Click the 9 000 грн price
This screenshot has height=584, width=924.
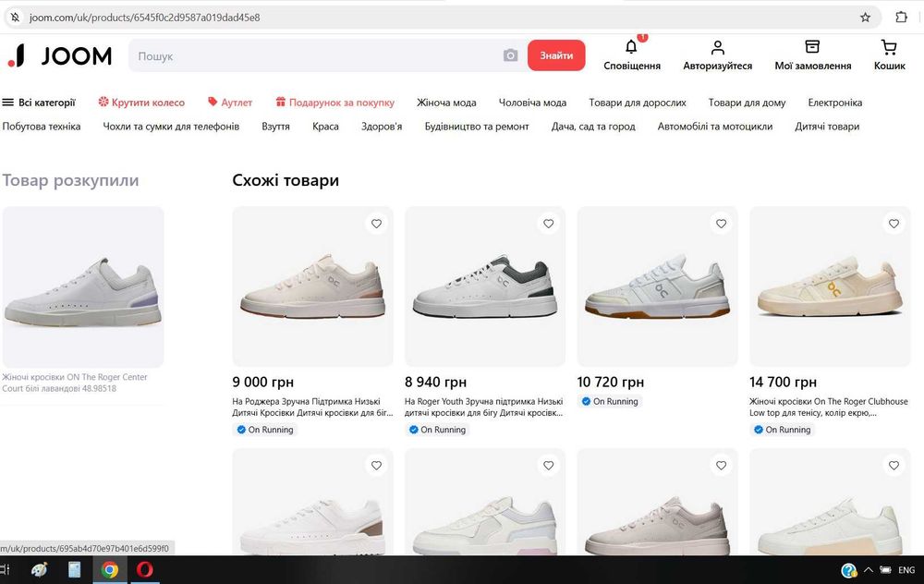click(x=262, y=382)
